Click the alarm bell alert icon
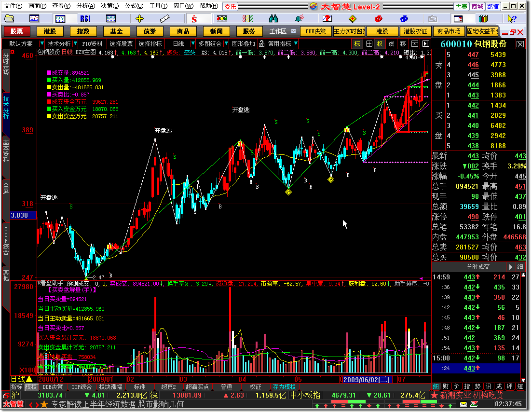 pos(299,19)
